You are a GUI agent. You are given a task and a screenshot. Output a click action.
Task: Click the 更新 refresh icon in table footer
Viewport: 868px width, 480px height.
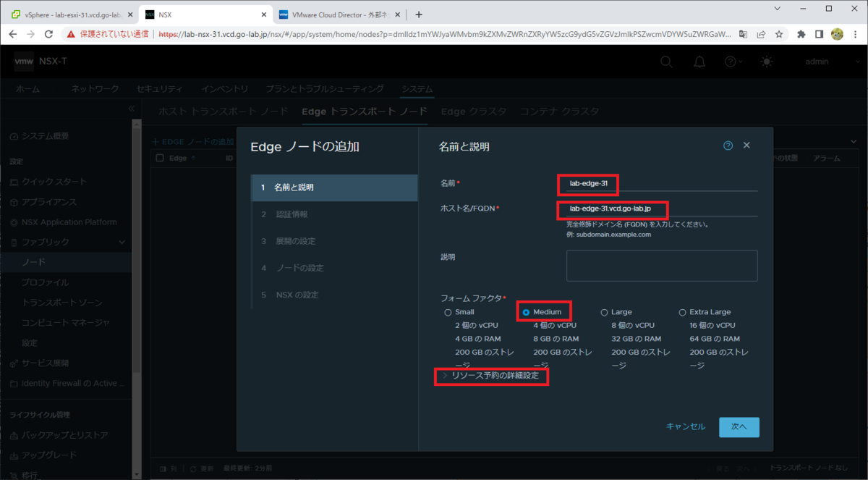193,468
